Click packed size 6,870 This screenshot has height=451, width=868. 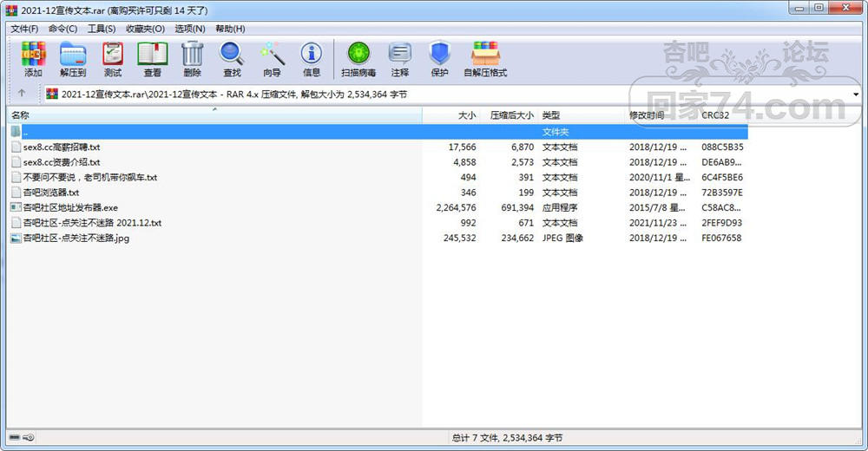pos(523,147)
